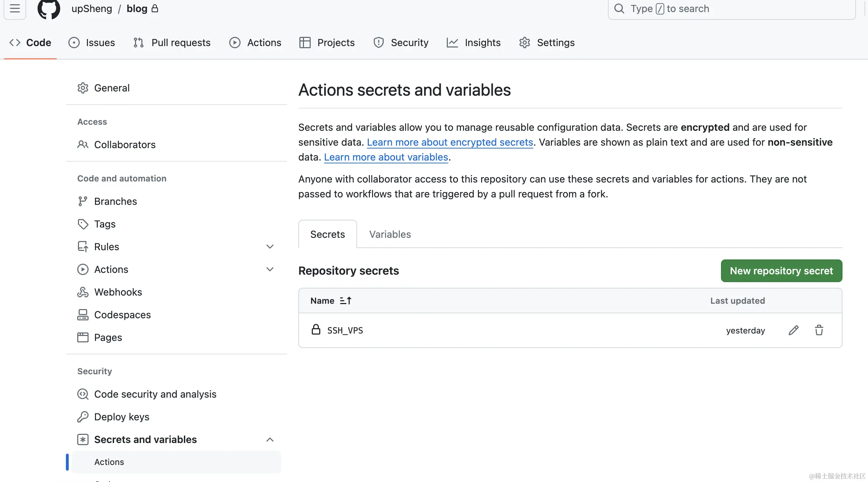This screenshot has width=868, height=482.
Task: Open Learn more about encrypted secrets link
Action: (450, 142)
